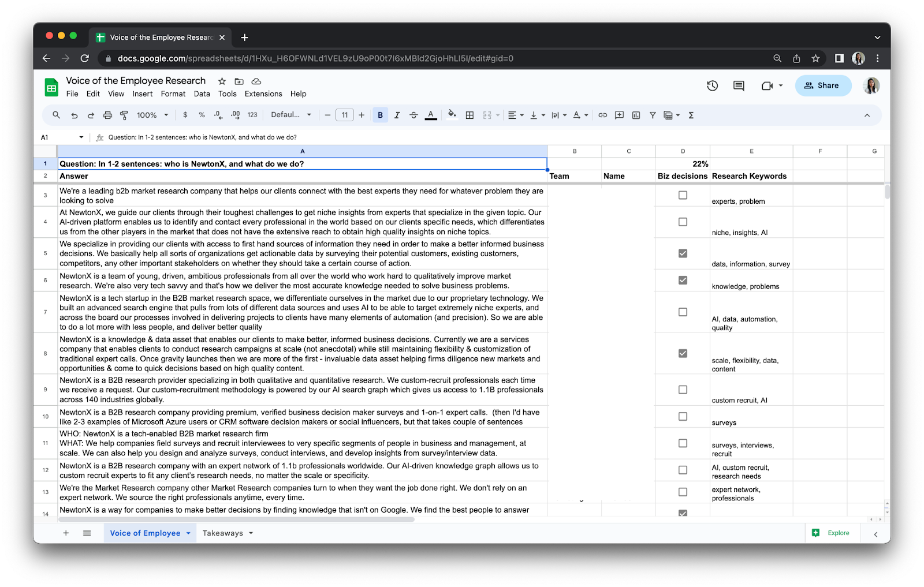This screenshot has width=924, height=587.
Task: Open the Format menu
Action: coord(173,94)
